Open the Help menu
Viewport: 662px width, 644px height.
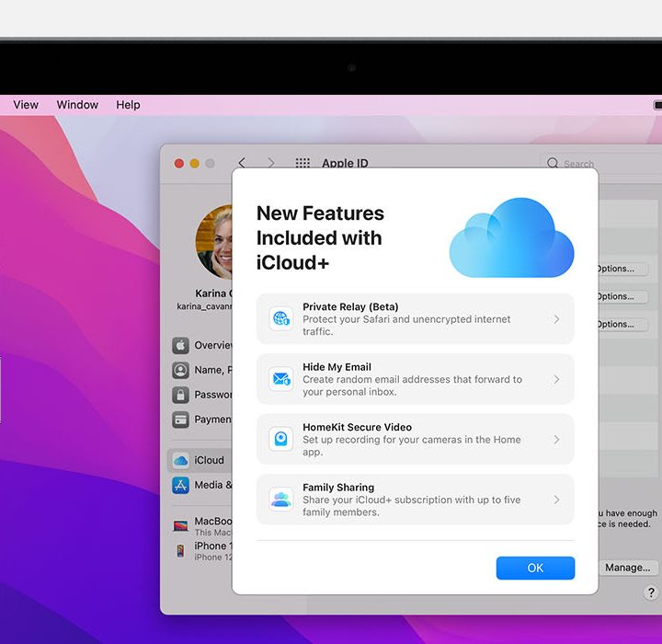128,104
